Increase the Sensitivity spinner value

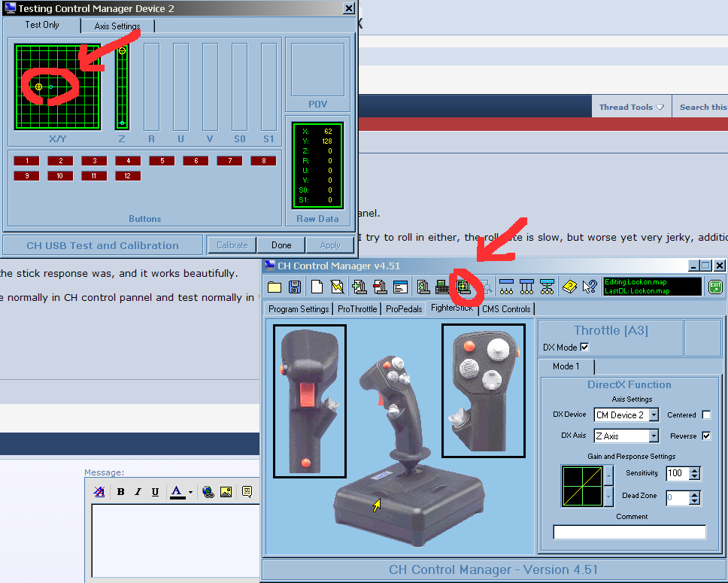tap(695, 471)
